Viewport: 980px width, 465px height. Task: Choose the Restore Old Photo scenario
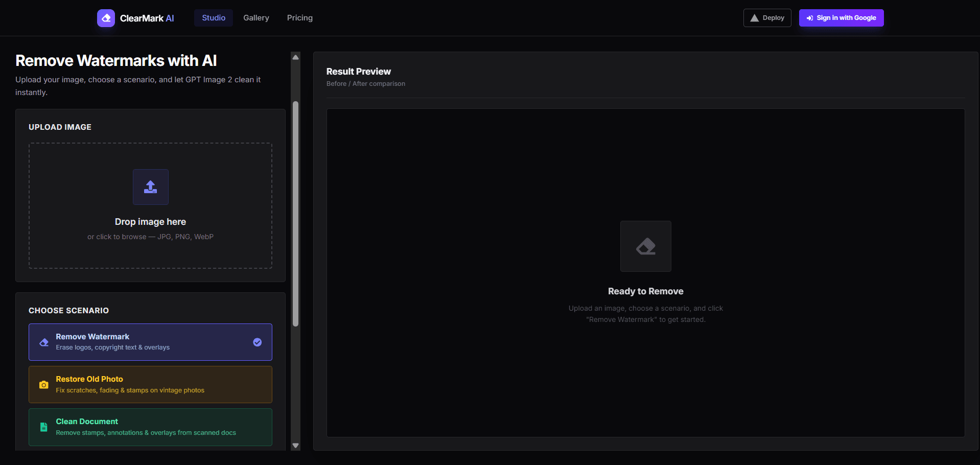(x=150, y=384)
